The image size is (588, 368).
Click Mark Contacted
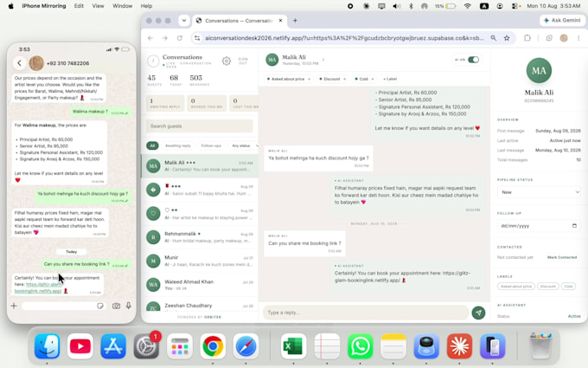562,257
